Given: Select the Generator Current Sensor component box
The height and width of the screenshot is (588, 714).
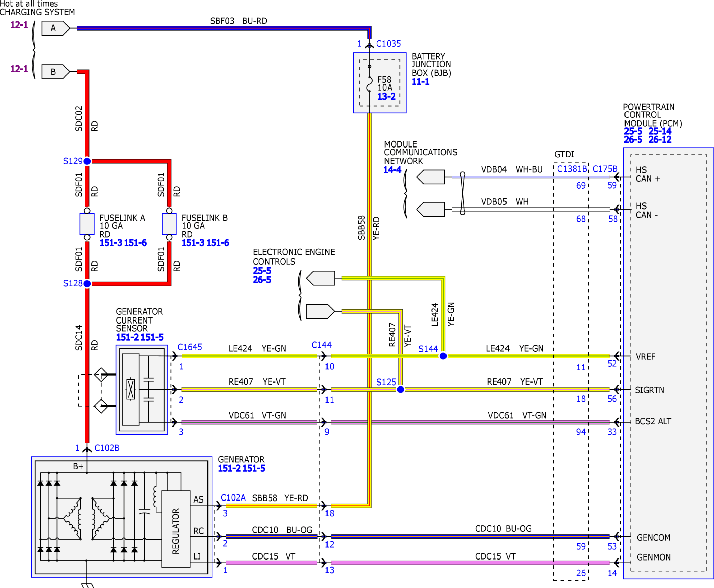Looking at the screenshot, I should coord(141,390).
